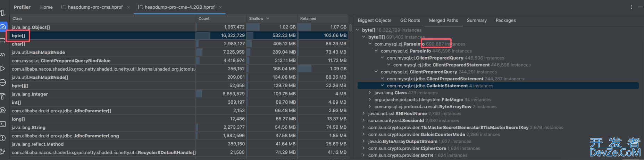Switch to the Home tab
Screen dimensions: 644x160
point(47,7)
